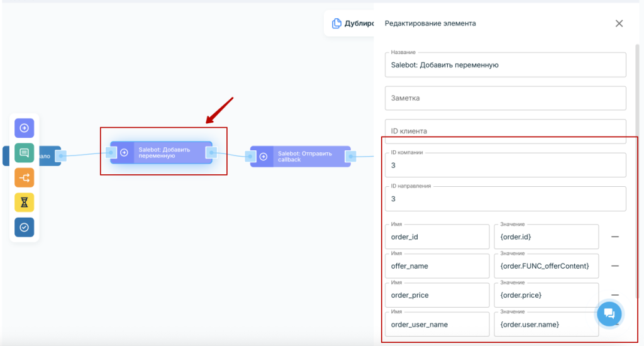Edit value field containing {order.user.name}
Viewport: 644px width, 346px height.
click(x=547, y=324)
